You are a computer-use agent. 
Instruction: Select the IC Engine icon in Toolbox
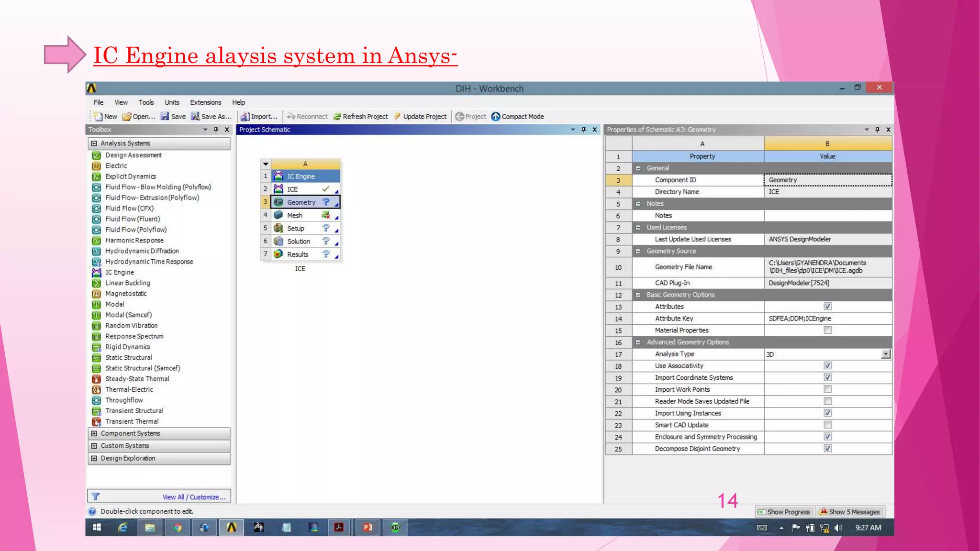click(x=96, y=272)
